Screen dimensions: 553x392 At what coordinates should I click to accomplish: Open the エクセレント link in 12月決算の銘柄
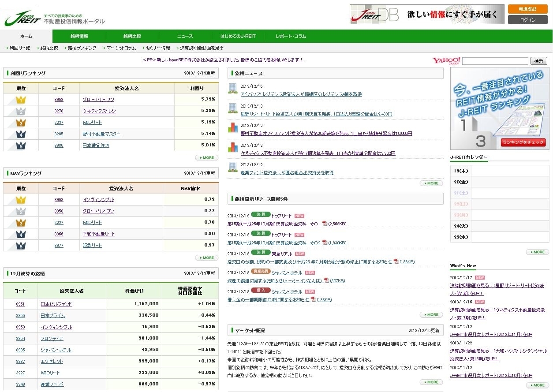click(52, 362)
